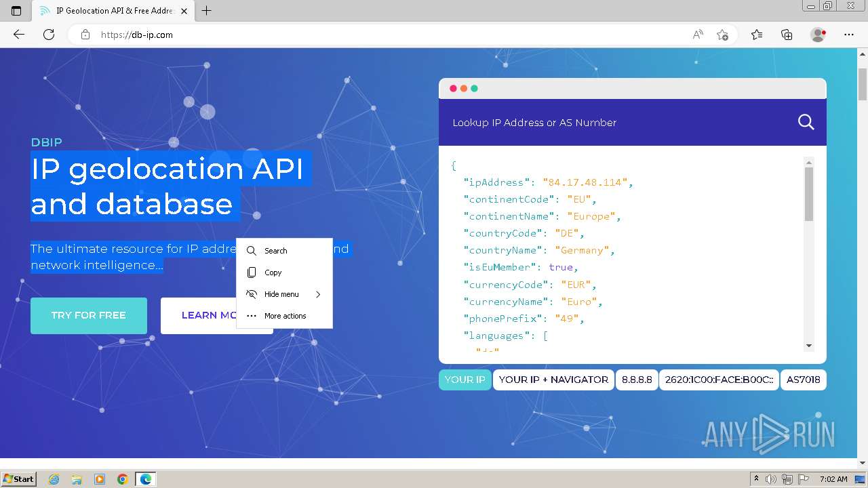Open the Windows Start menu
The height and width of the screenshot is (488, 868).
18,479
